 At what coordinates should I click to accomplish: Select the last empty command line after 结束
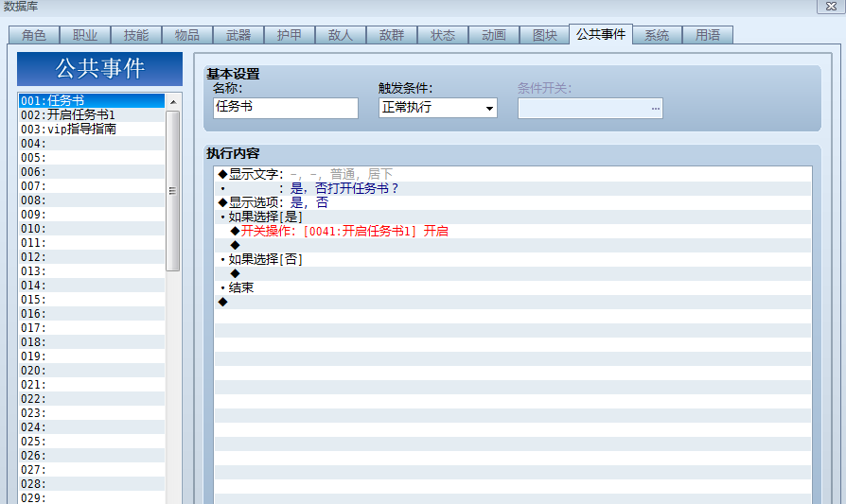pos(513,302)
